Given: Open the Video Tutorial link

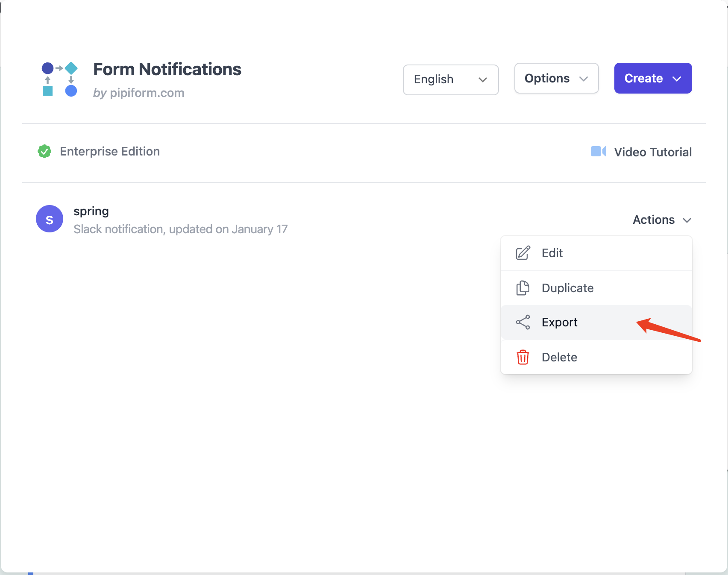Looking at the screenshot, I should pyautogui.click(x=652, y=152).
